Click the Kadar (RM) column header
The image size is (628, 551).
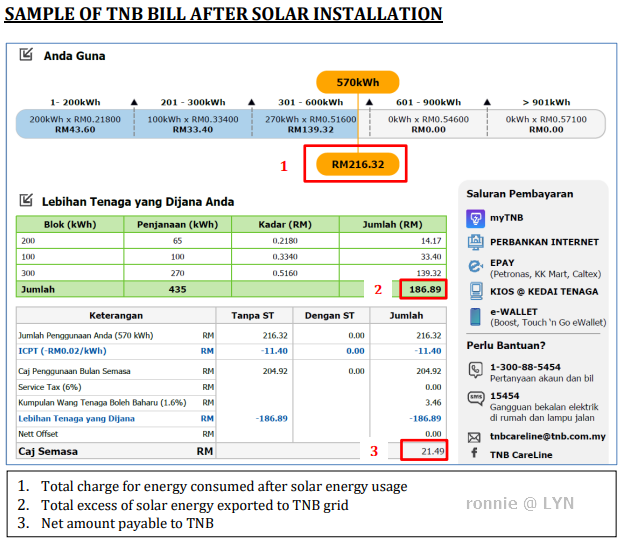tap(285, 225)
